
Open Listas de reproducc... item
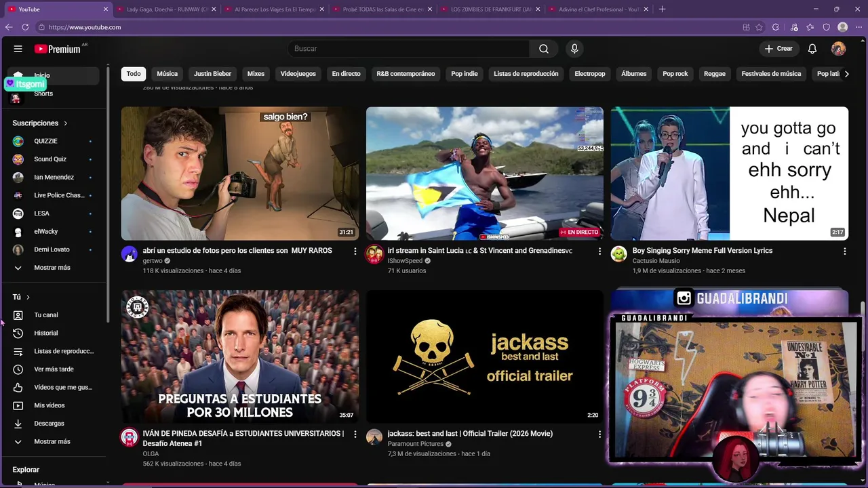click(x=54, y=351)
